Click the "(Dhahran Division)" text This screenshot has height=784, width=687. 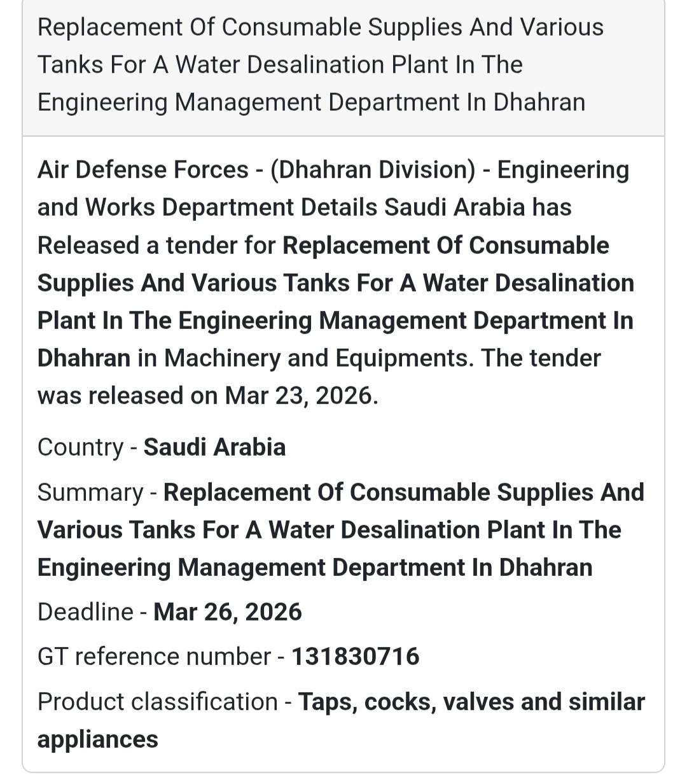pyautogui.click(x=373, y=170)
